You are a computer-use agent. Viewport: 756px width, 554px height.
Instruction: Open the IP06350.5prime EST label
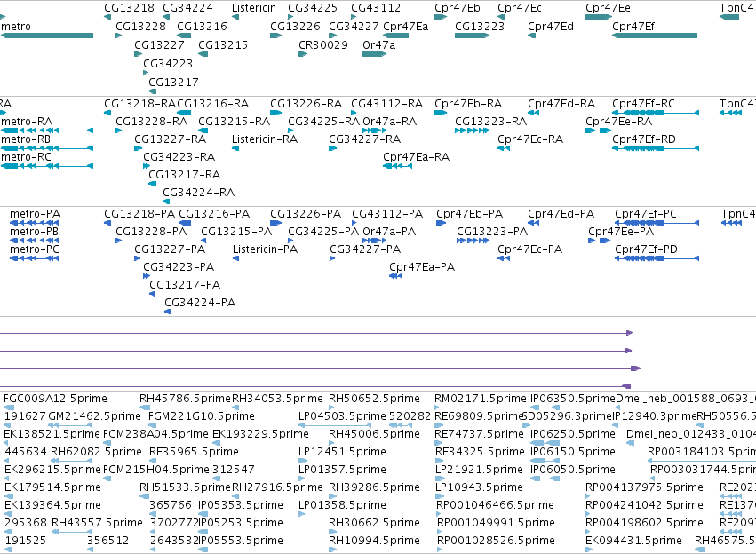pos(573,399)
